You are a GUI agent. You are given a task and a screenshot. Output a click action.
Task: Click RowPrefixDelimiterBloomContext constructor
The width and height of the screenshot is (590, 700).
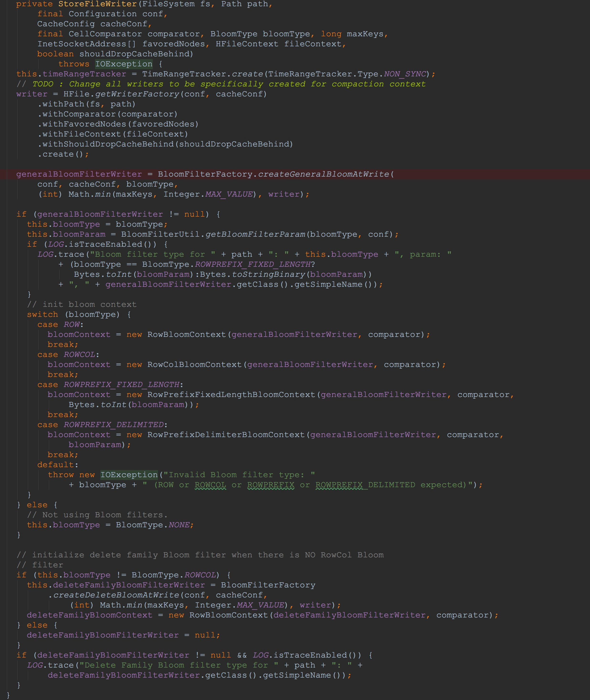click(x=226, y=435)
